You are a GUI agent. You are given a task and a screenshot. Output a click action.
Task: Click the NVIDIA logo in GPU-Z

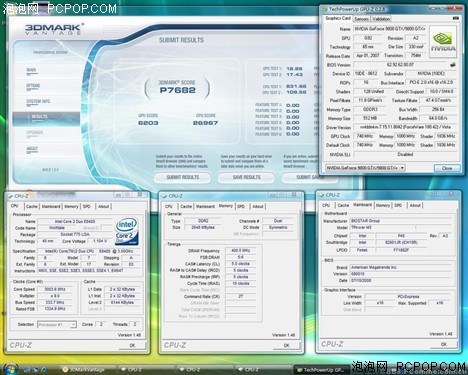coord(443,42)
